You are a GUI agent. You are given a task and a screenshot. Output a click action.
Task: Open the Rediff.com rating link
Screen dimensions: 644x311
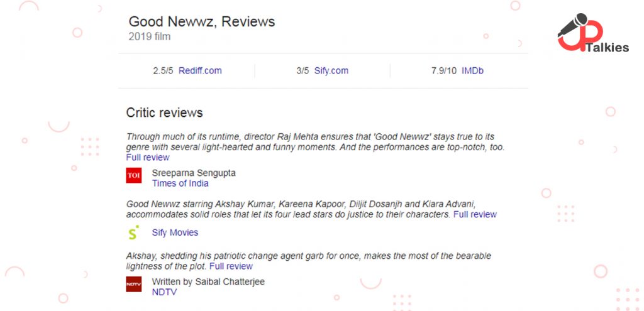coord(200,70)
